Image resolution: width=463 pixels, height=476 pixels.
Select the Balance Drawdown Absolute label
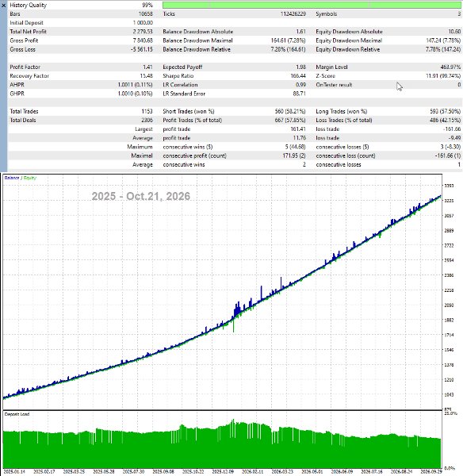198,32
